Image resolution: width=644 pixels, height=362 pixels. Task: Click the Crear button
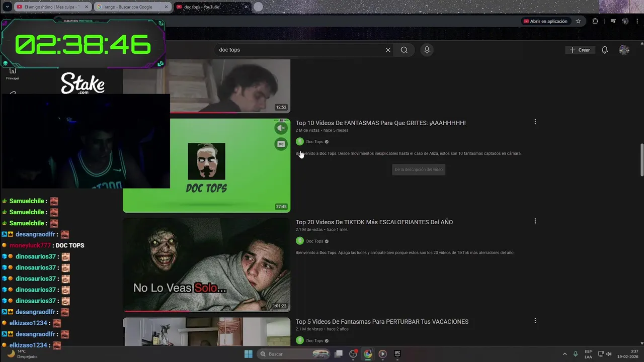(x=580, y=50)
